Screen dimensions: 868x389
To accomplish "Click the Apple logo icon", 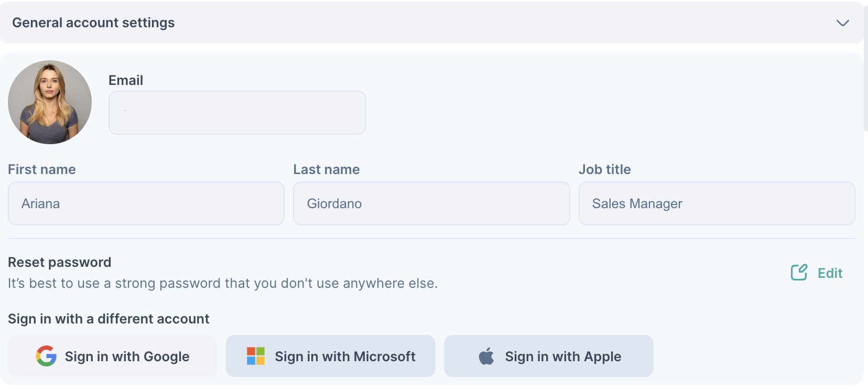I will [486, 356].
